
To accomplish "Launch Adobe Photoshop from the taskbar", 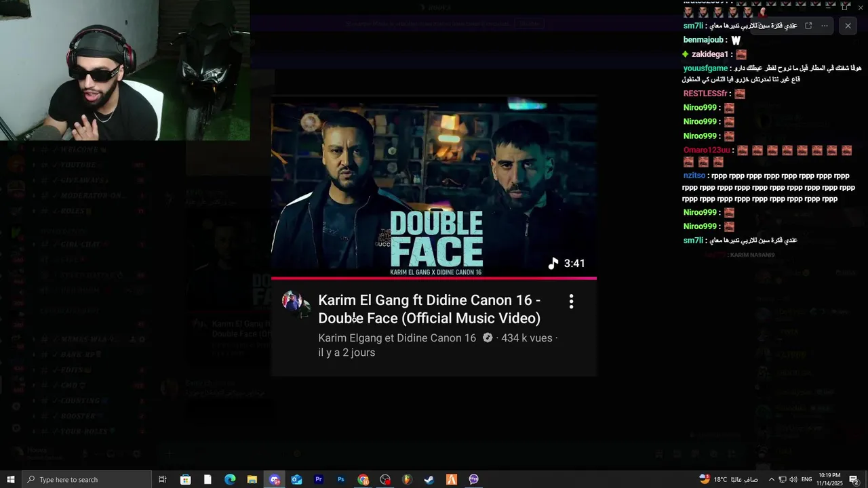I will [341, 479].
